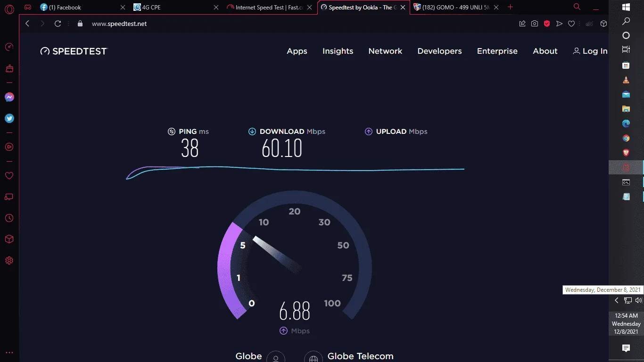Open Messenger in the Opera sidebar
644x362 pixels.
tap(9, 97)
